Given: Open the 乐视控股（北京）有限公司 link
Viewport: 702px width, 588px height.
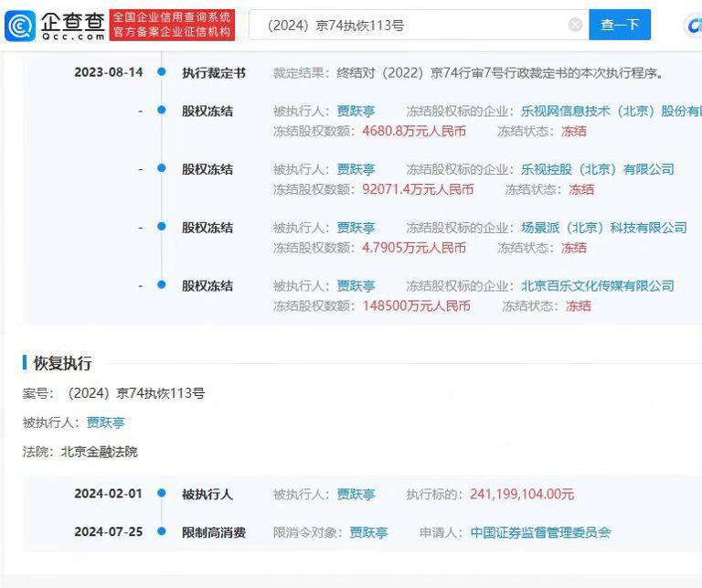Looking at the screenshot, I should [x=597, y=169].
